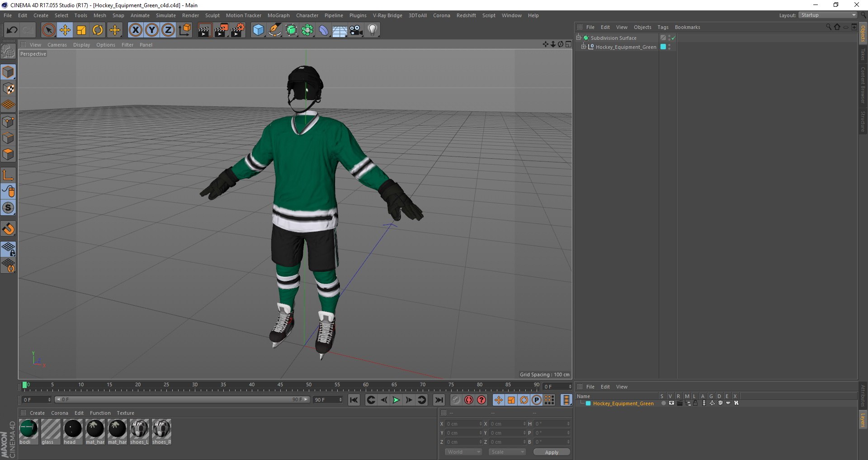Toggle X axis lock
The width and height of the screenshot is (868, 460).
(135, 30)
